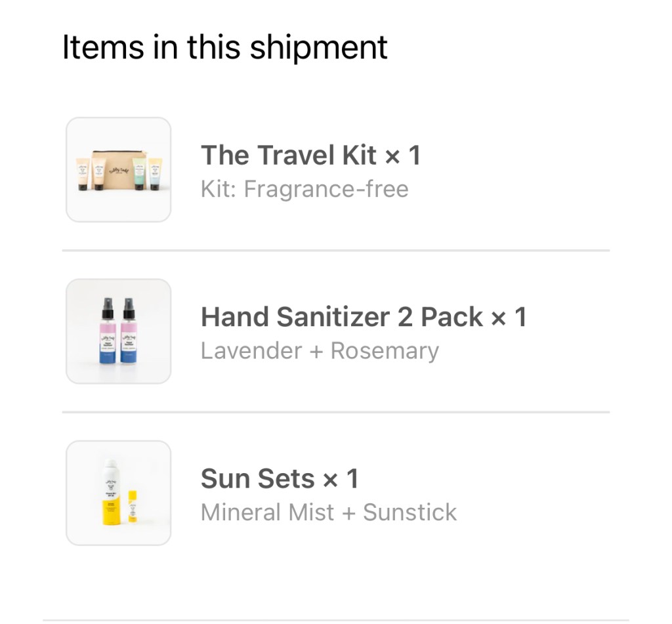Image resolution: width=672 pixels, height=624 pixels.
Task: Click the "Lavender + Rosemary" variant text
Action: tap(320, 351)
